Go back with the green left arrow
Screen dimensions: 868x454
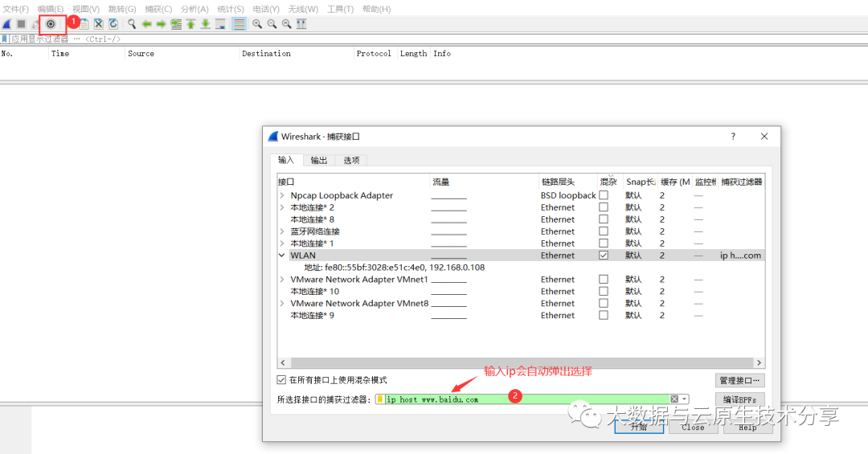point(147,24)
